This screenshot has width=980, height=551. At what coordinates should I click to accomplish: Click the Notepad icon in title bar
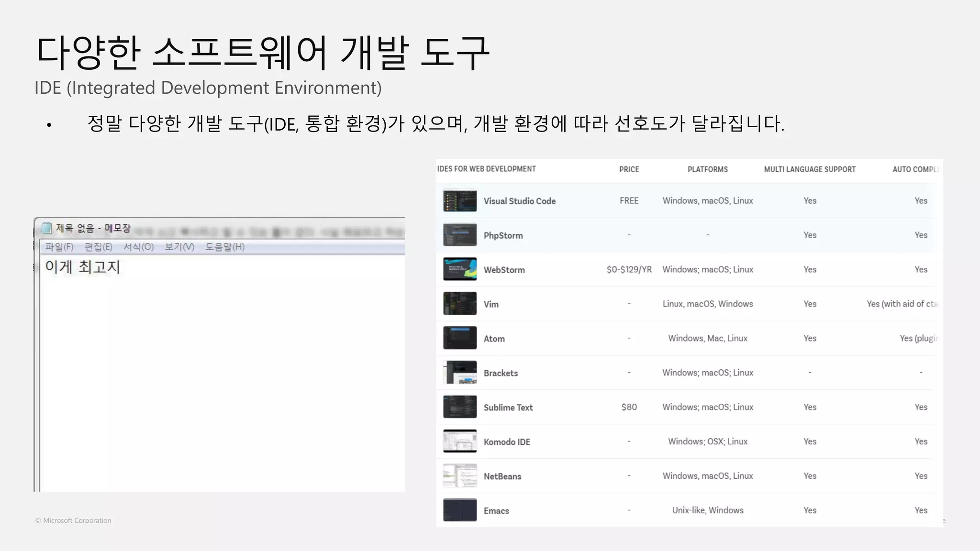point(46,228)
